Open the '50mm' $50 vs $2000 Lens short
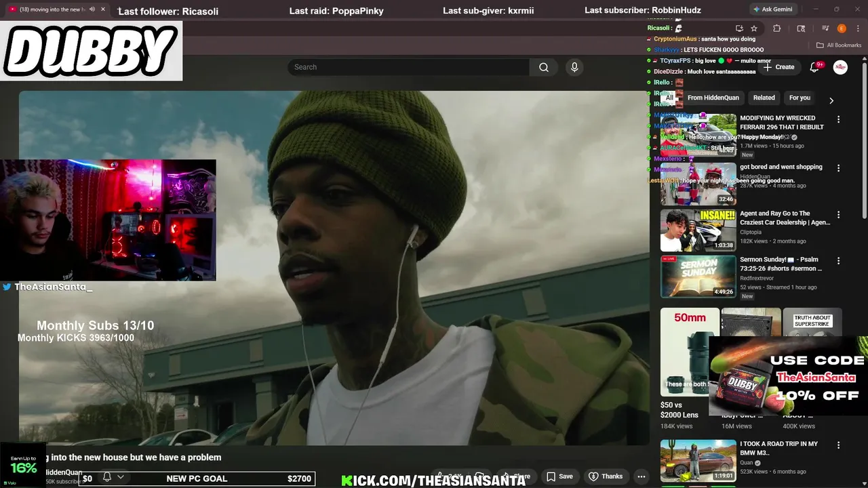868x488 pixels. click(690, 352)
